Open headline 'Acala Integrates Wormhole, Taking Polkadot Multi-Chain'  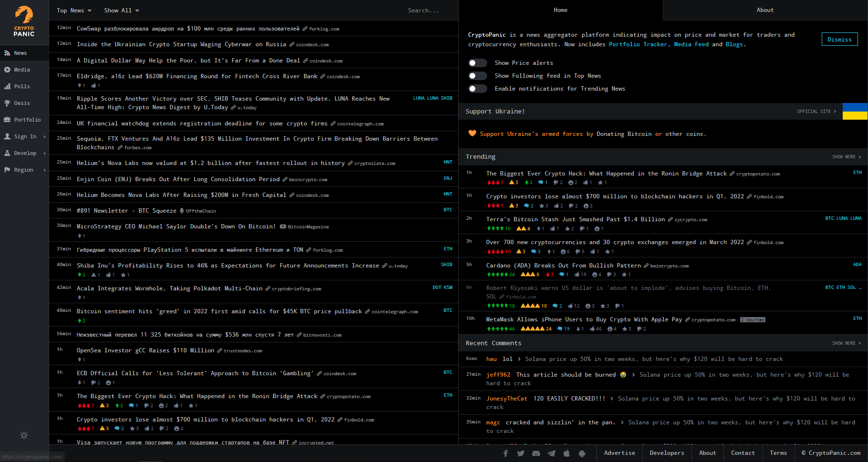pyautogui.click(x=169, y=288)
